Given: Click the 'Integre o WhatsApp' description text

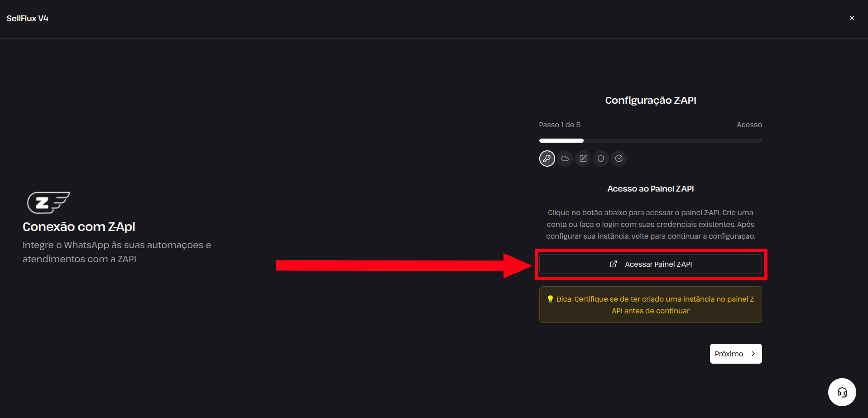Looking at the screenshot, I should 117,252.
